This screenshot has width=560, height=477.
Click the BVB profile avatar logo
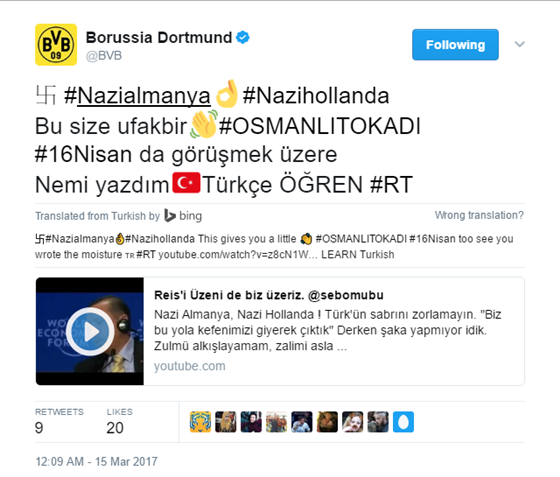coord(56,45)
